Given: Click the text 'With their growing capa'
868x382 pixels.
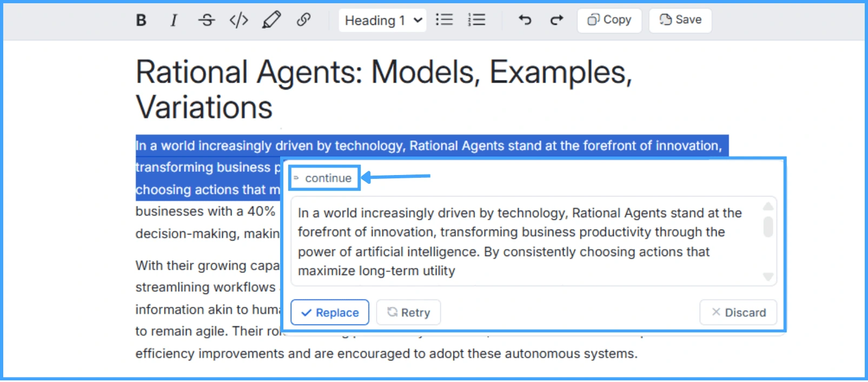Looking at the screenshot, I should click(x=208, y=266).
